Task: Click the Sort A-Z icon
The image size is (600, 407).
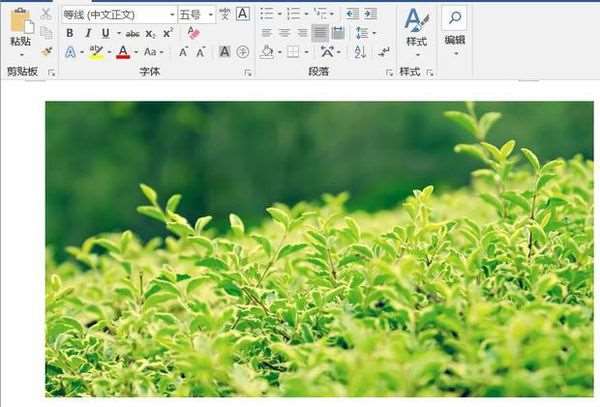Action: point(360,52)
